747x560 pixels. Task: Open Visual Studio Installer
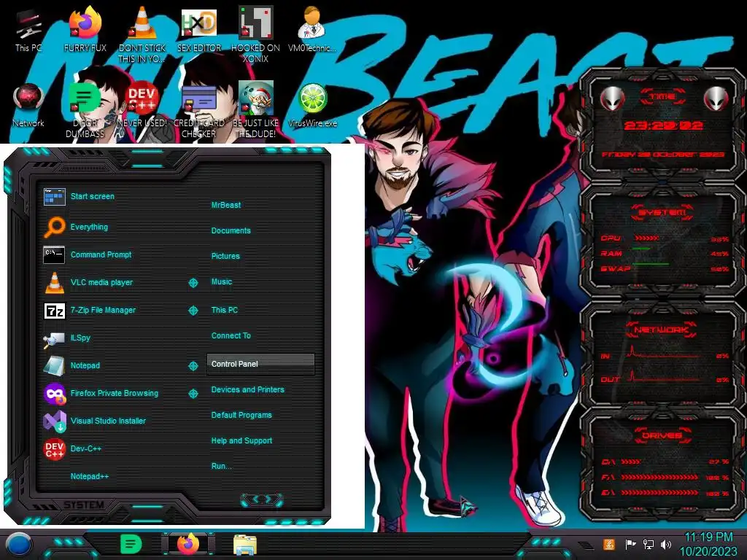click(94, 421)
